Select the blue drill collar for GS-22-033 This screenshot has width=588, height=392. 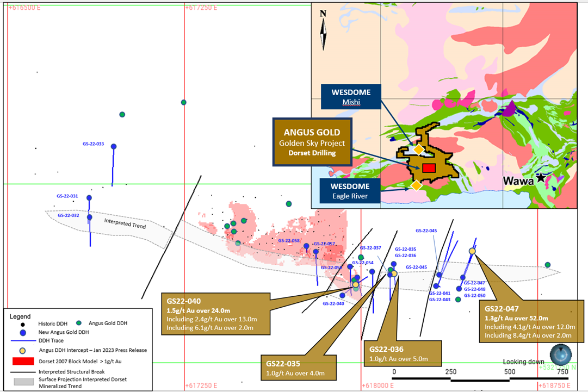coord(113,146)
